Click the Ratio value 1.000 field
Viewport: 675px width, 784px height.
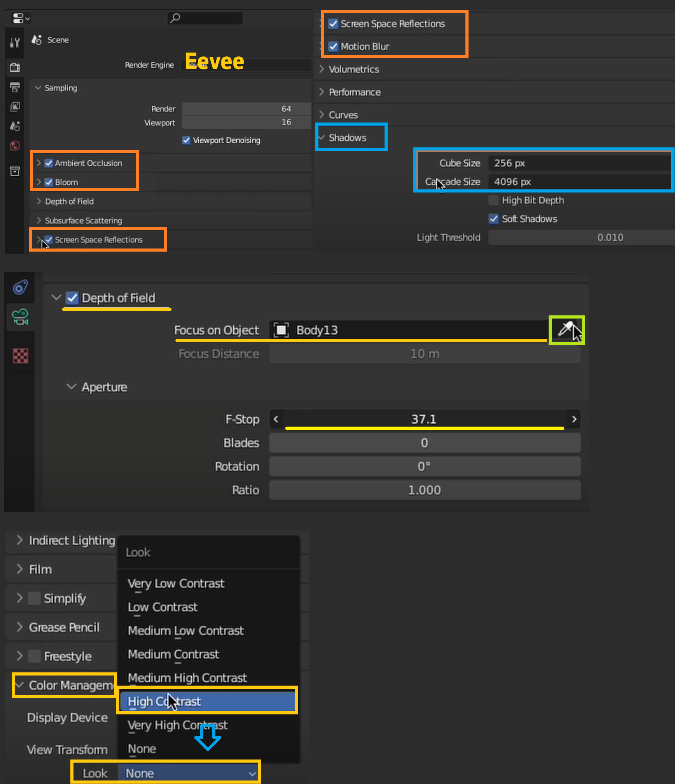[425, 490]
